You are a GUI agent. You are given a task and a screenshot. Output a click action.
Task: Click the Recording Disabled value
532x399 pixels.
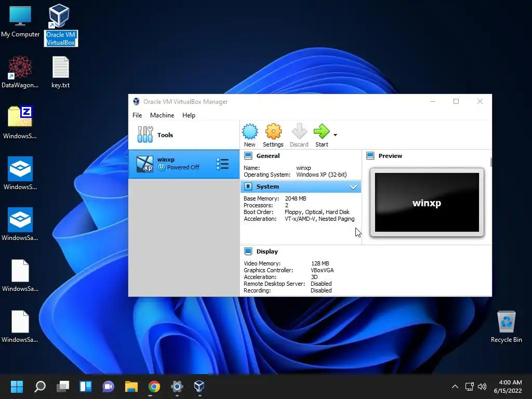pyautogui.click(x=321, y=290)
